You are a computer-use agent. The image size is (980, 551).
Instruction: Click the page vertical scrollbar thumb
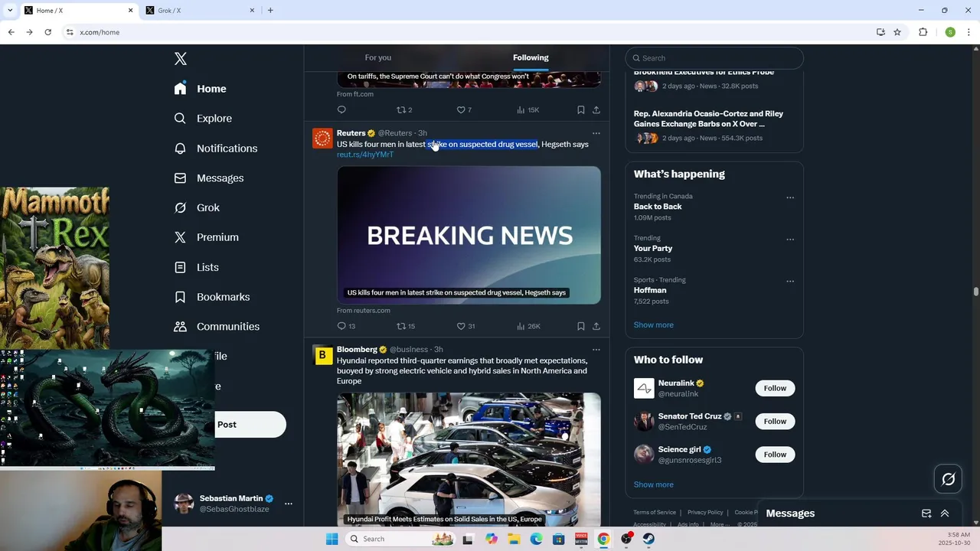pyautogui.click(x=976, y=292)
